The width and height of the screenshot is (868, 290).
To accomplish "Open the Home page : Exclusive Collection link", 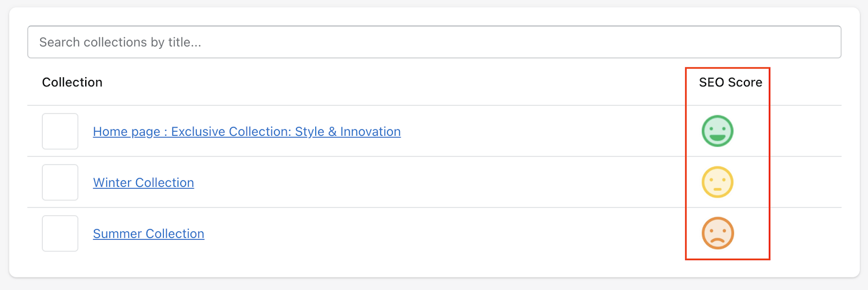I will tap(247, 131).
